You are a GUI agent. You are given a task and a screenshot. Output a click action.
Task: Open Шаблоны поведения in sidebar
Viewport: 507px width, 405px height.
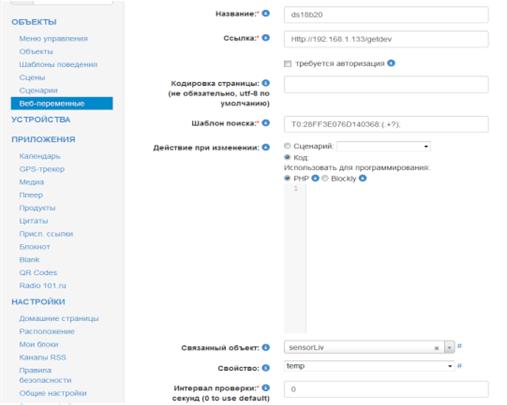pos(58,64)
